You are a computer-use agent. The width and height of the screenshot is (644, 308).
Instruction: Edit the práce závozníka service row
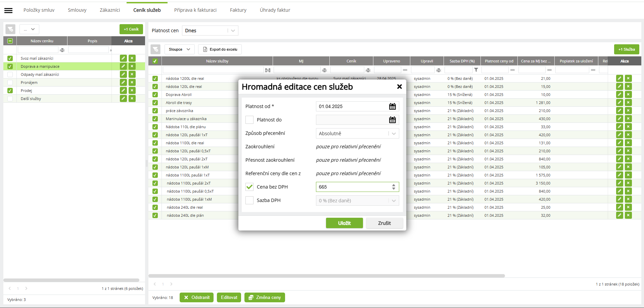[620, 110]
